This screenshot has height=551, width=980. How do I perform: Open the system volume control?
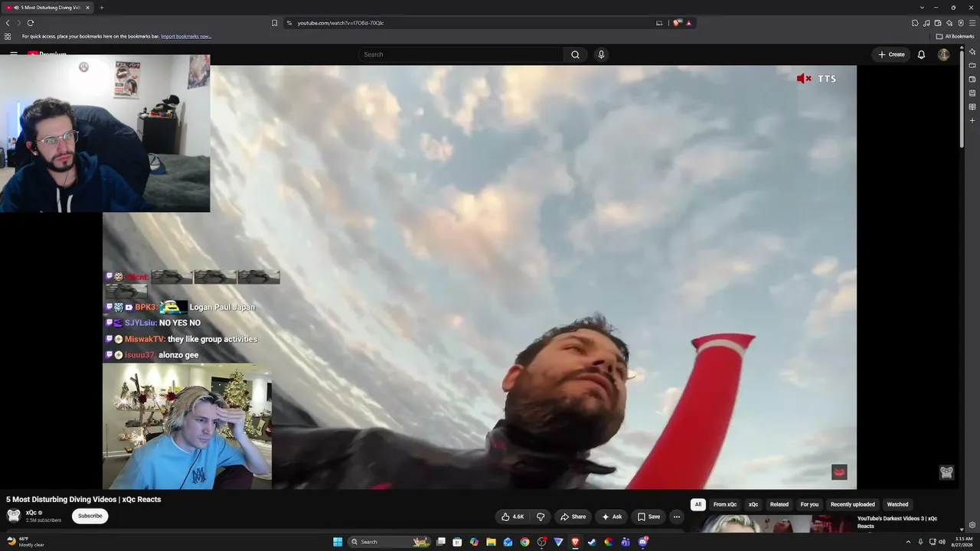point(942,542)
